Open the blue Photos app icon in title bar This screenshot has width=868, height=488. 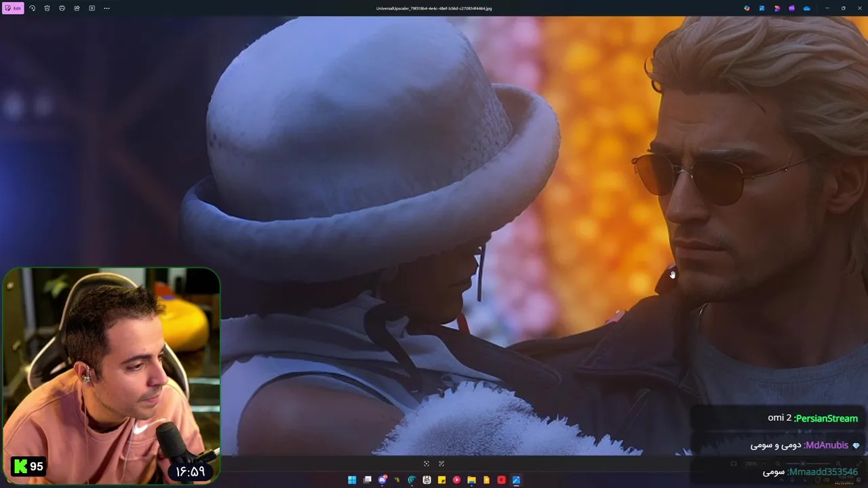762,8
